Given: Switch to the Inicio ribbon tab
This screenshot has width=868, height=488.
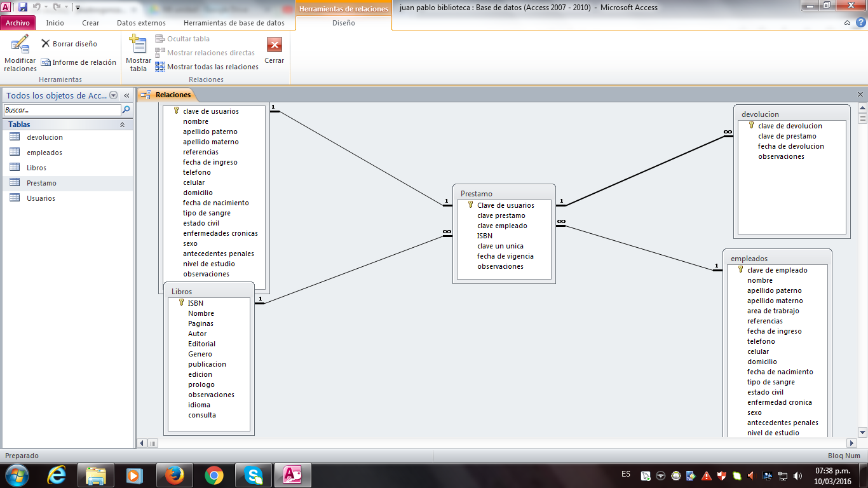Looking at the screenshot, I should [55, 23].
